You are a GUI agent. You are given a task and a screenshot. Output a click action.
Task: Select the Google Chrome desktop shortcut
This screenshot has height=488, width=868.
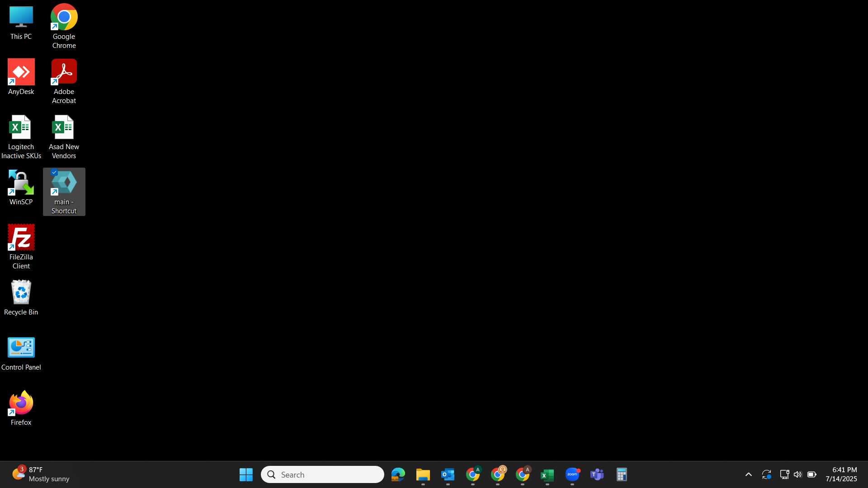64,26
